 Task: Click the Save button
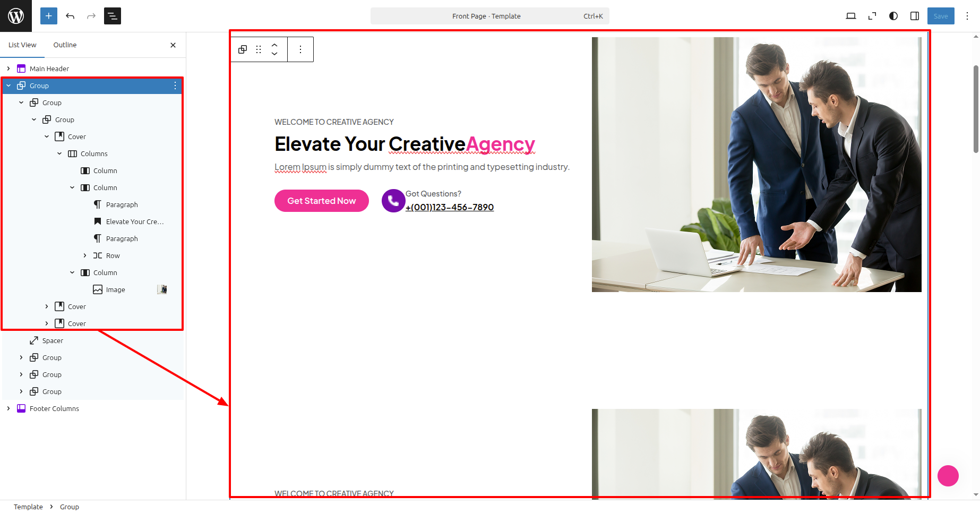tap(941, 16)
